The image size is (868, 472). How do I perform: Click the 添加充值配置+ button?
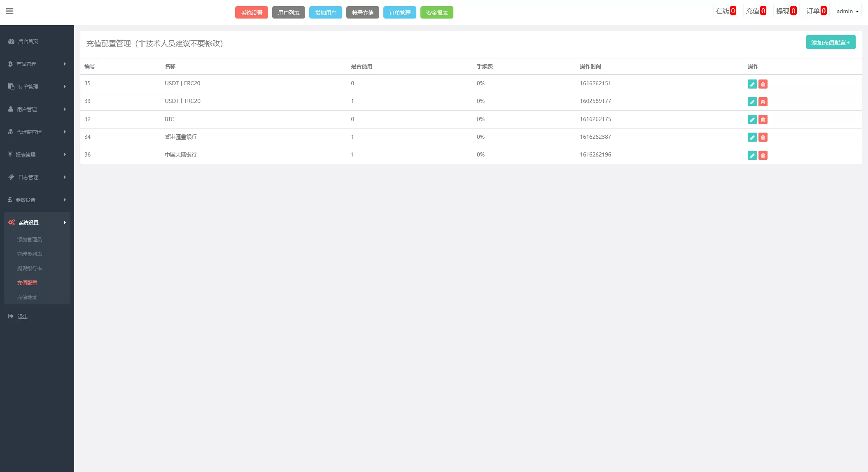pos(830,42)
